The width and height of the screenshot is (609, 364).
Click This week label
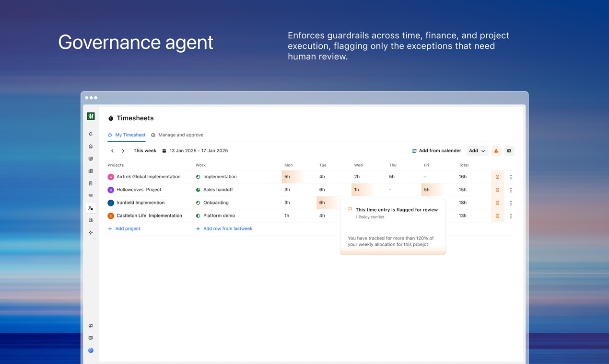[145, 150]
